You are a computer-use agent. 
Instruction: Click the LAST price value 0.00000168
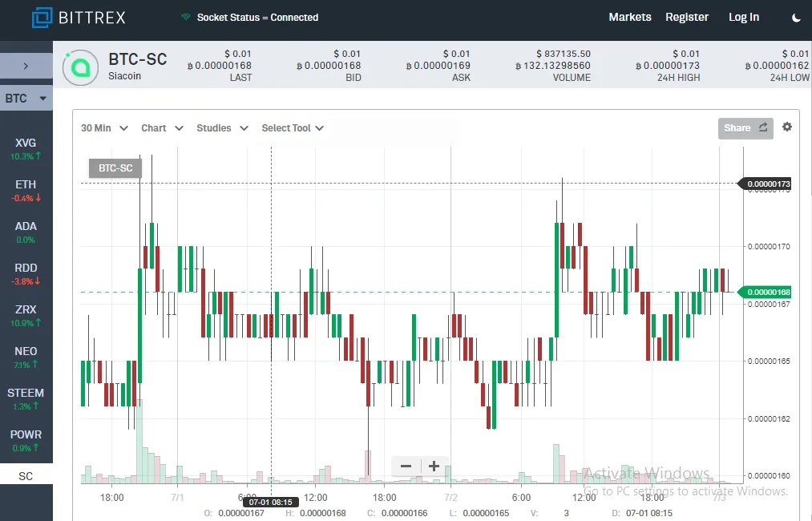coord(219,66)
